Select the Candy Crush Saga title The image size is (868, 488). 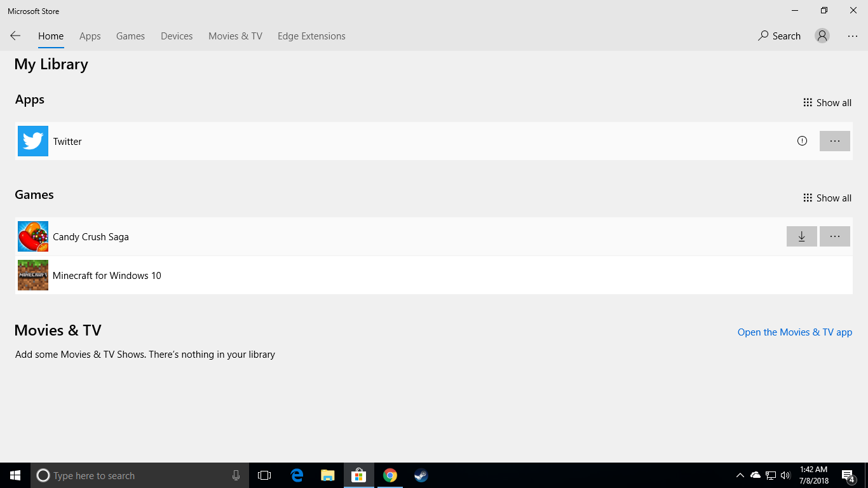[91, 237]
